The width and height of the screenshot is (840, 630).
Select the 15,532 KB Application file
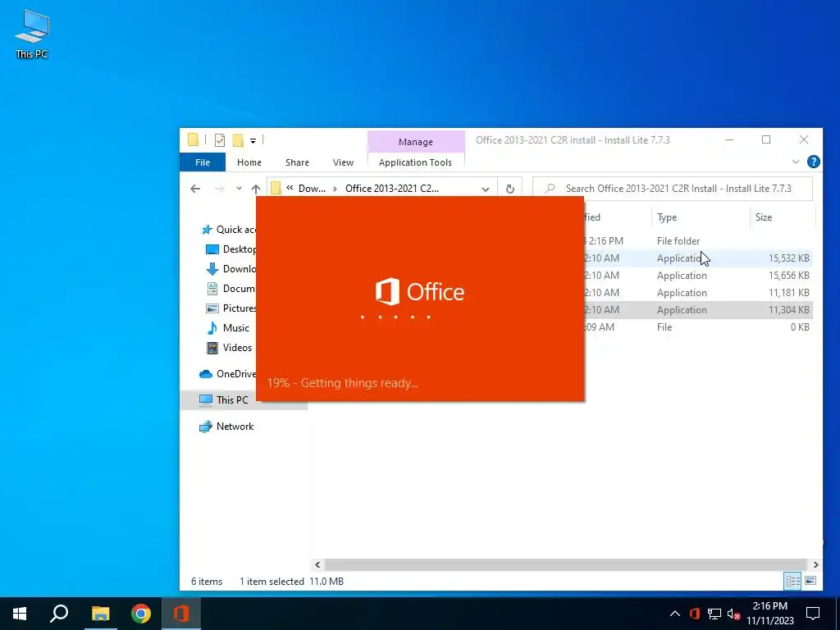696,258
